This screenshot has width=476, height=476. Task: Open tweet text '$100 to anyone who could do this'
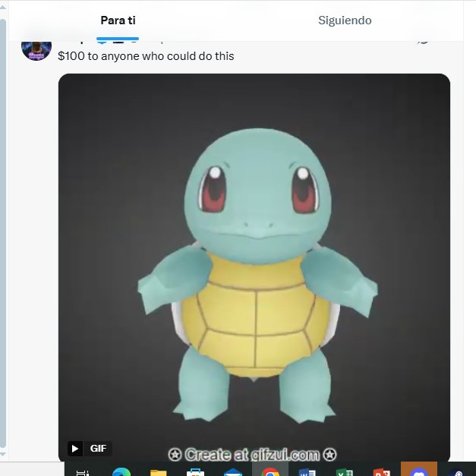point(146,56)
